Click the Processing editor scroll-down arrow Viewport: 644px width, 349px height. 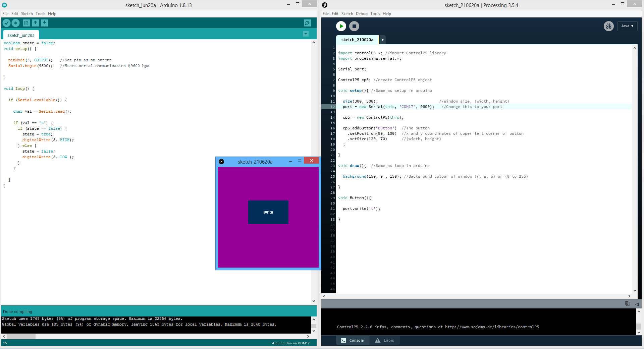[635, 291]
